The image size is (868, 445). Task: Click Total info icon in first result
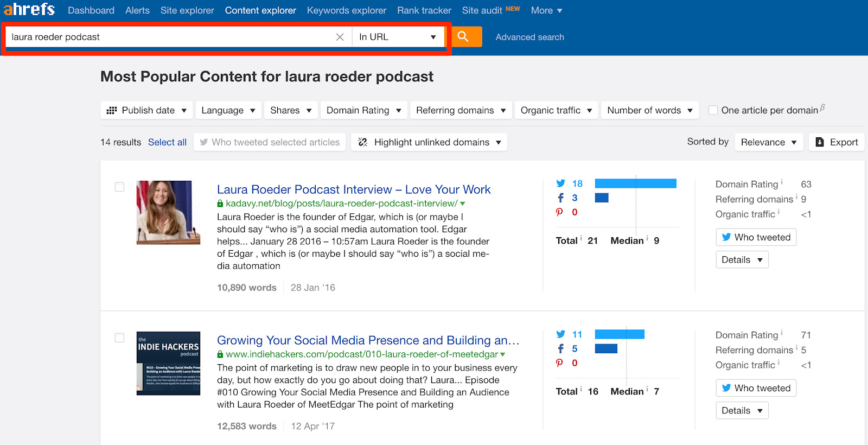pos(581,238)
